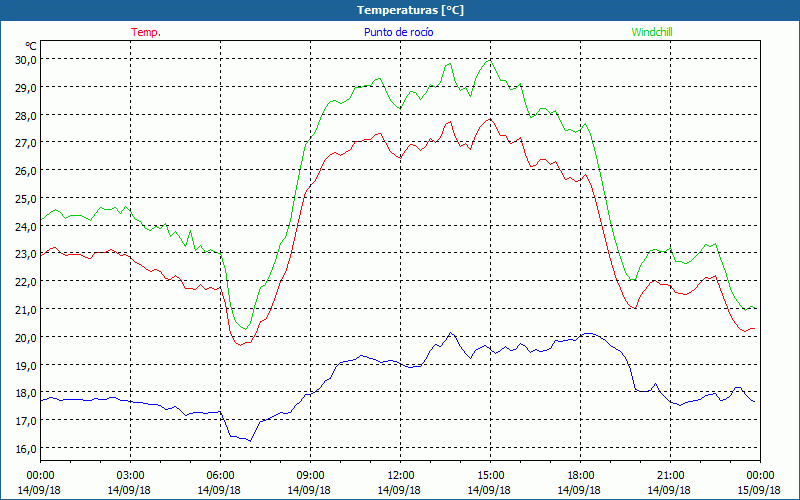
Task: Click the Temp. legend label
Action: point(146,32)
